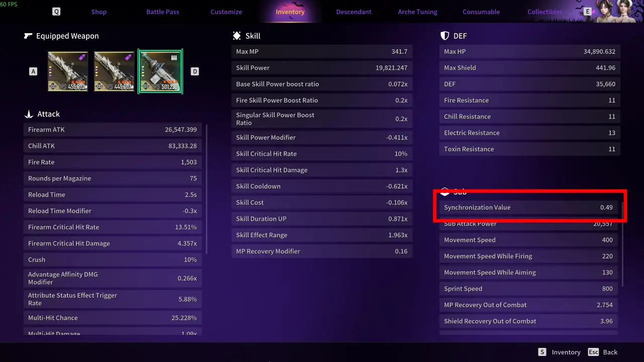Go to the Arche Tuning tab
The height and width of the screenshot is (362, 644).
[418, 12]
